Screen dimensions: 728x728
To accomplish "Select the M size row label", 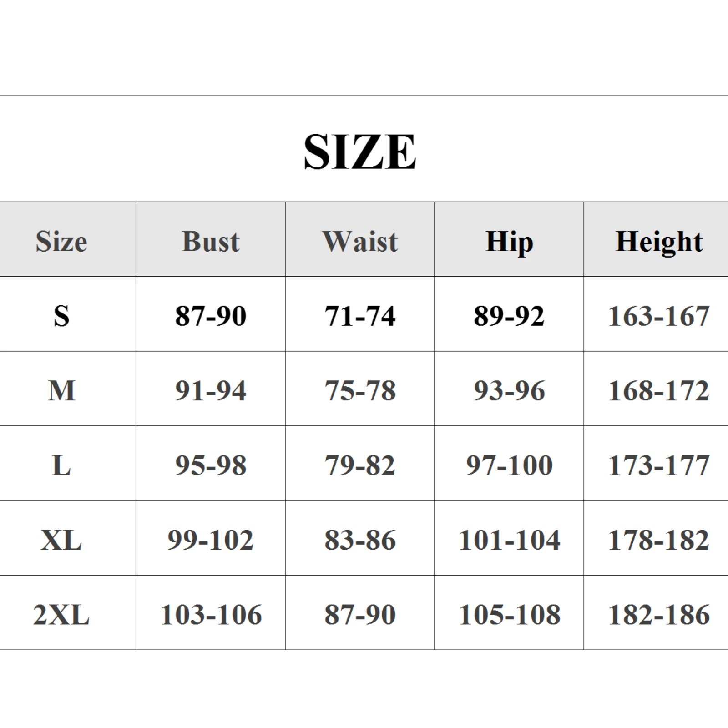I will tap(61, 390).
